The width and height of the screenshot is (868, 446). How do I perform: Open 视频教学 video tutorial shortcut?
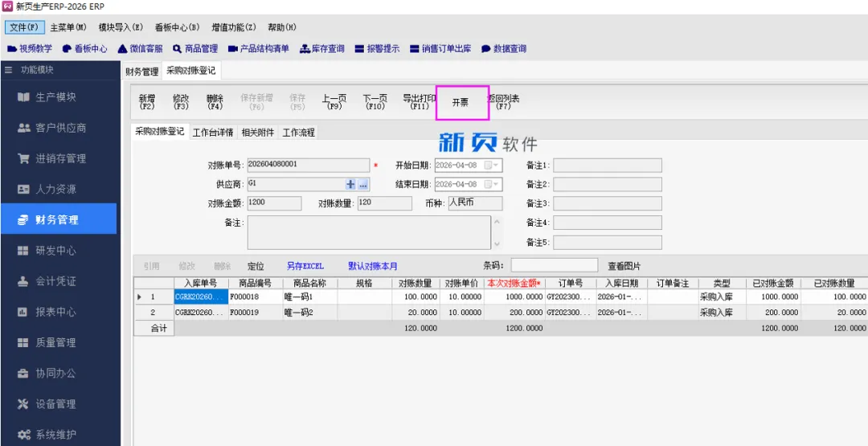pos(30,49)
